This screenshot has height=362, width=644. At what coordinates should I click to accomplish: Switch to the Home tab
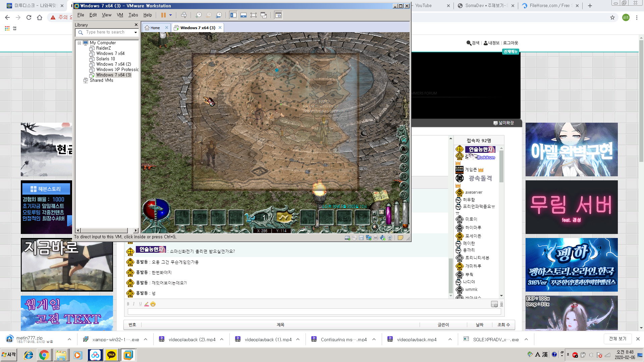155,28
